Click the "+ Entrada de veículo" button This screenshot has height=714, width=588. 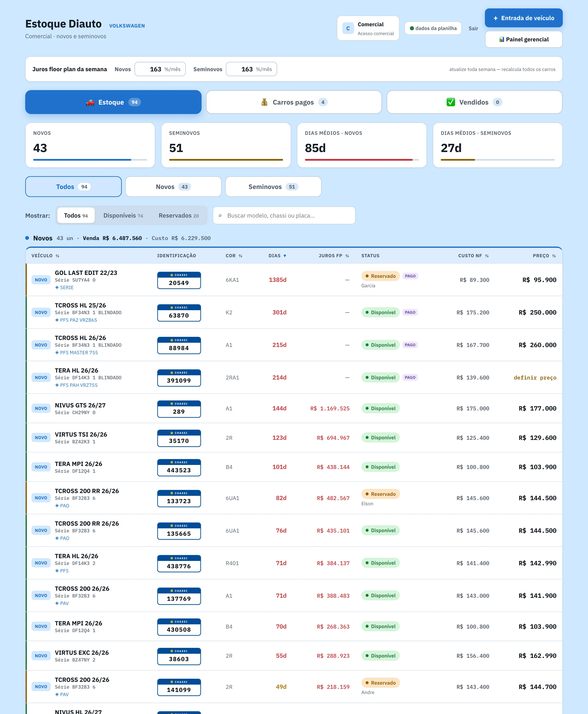524,18
